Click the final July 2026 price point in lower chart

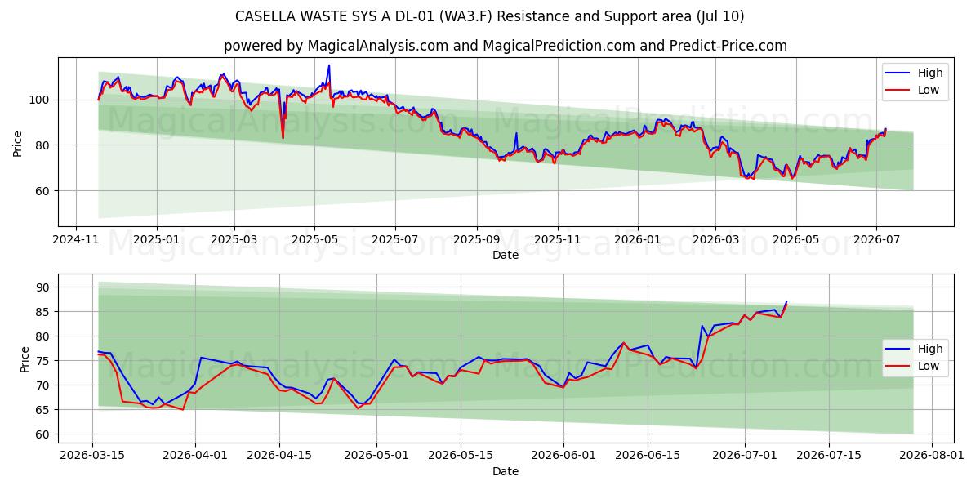coord(786,302)
